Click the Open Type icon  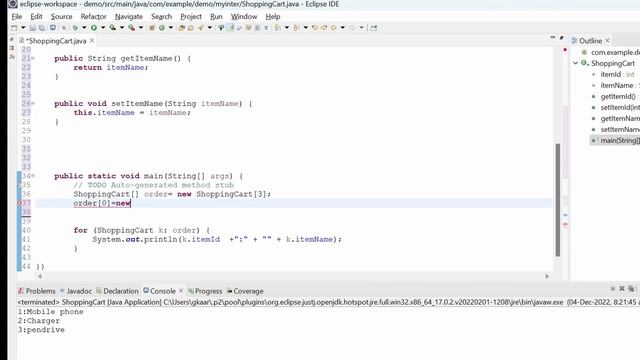coord(182,28)
